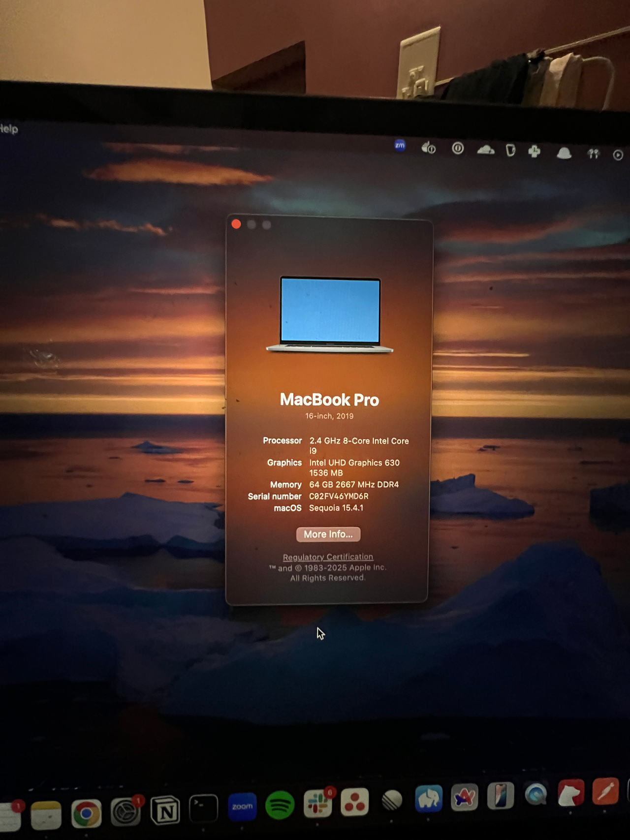Viewport: 630px width, 840px height.
Task: Click the 64 GB 2667 MHz DDR4 memory value
Action: (354, 485)
